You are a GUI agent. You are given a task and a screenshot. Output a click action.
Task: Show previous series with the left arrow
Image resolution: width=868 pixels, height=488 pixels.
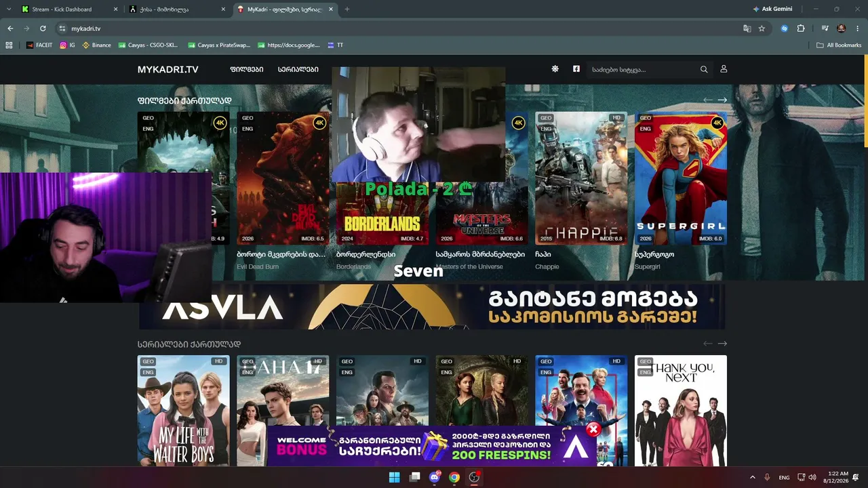pyautogui.click(x=708, y=344)
